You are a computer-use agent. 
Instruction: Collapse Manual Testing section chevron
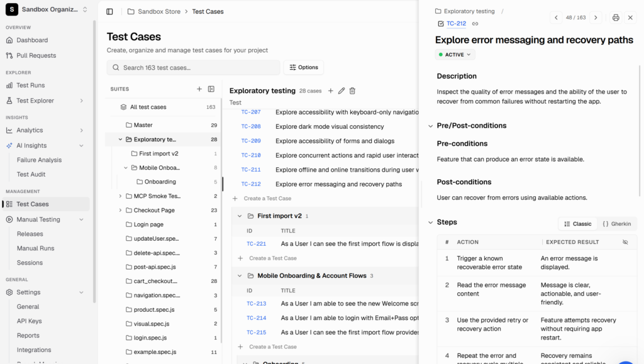(81, 219)
